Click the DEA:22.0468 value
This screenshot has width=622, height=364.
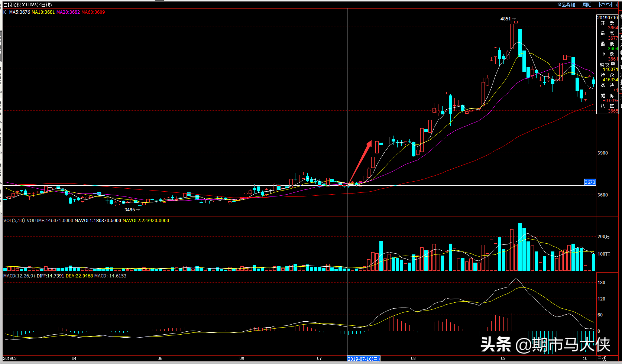pyautogui.click(x=79, y=276)
